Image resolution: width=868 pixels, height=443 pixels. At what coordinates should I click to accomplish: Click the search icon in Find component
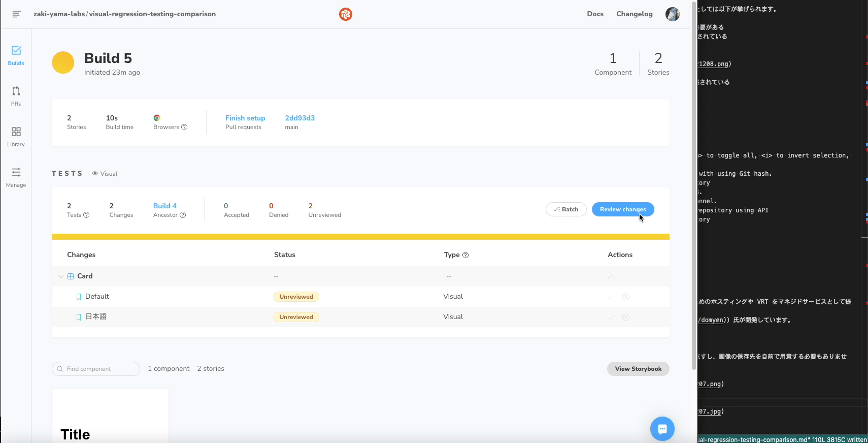click(60, 369)
